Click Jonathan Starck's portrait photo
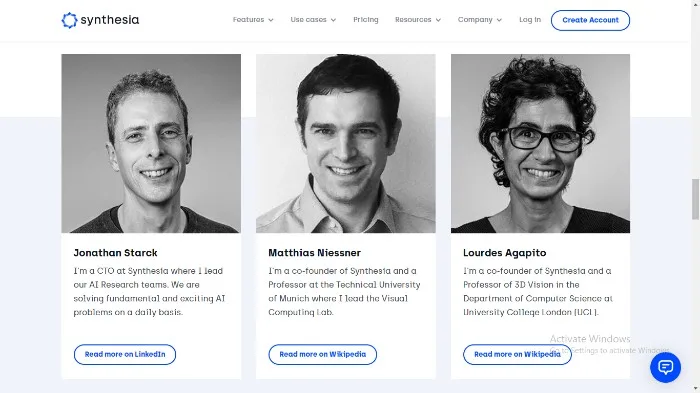700x393 pixels. (151, 143)
